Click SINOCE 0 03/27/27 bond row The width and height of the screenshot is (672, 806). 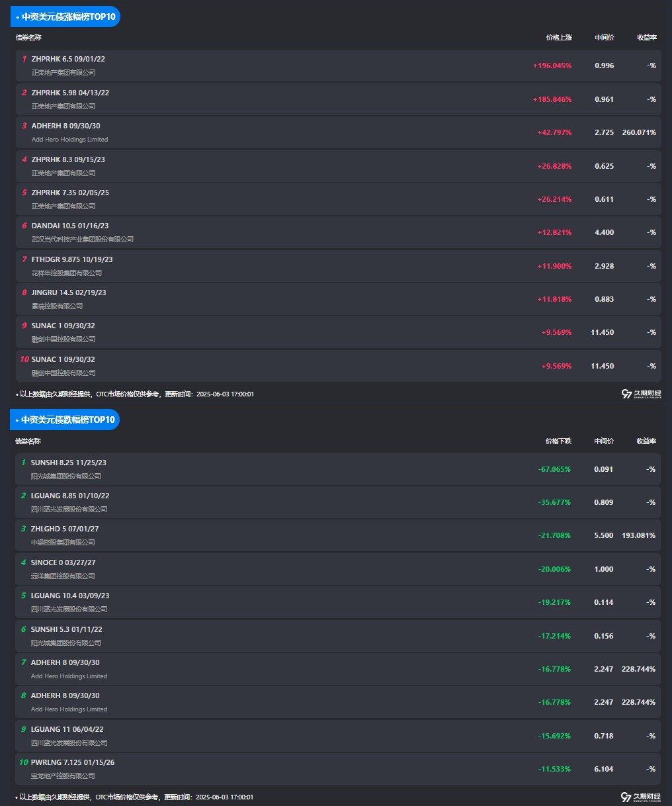63,562
